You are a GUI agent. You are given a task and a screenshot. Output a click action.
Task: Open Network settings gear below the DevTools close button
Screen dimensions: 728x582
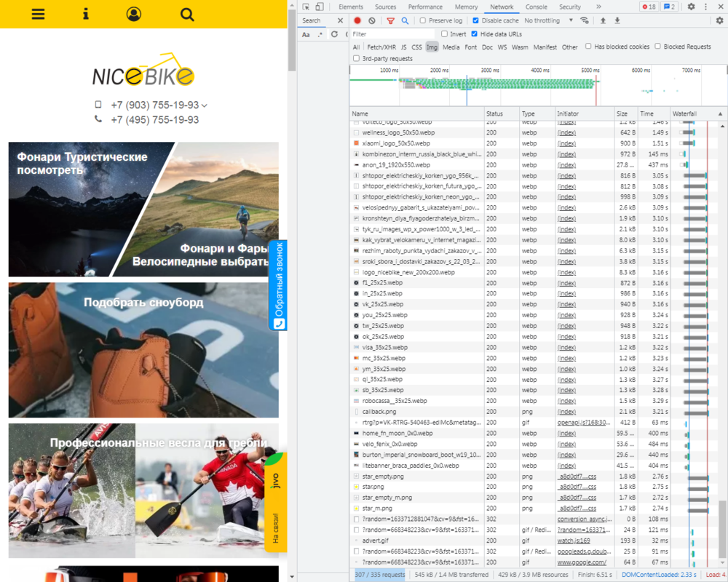pyautogui.click(x=720, y=20)
